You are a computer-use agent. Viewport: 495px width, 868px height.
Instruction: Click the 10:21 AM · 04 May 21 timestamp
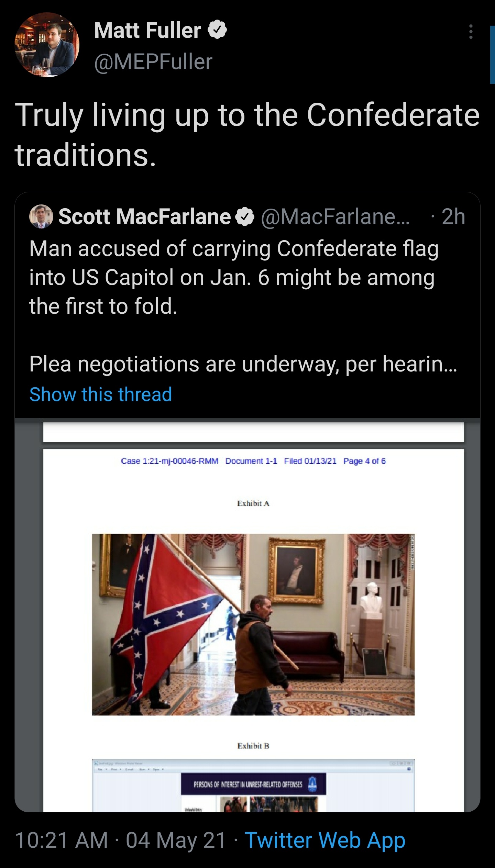coord(121,840)
